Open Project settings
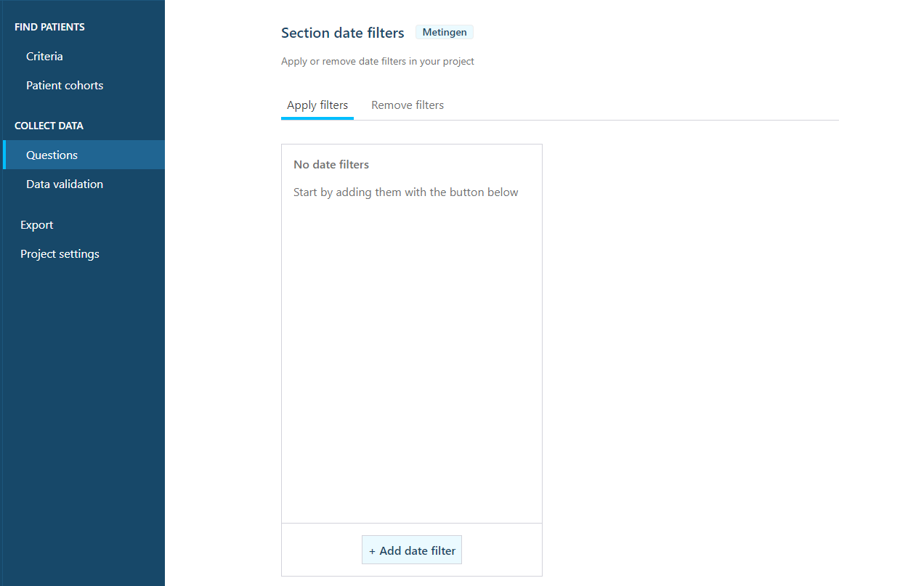 tap(60, 253)
